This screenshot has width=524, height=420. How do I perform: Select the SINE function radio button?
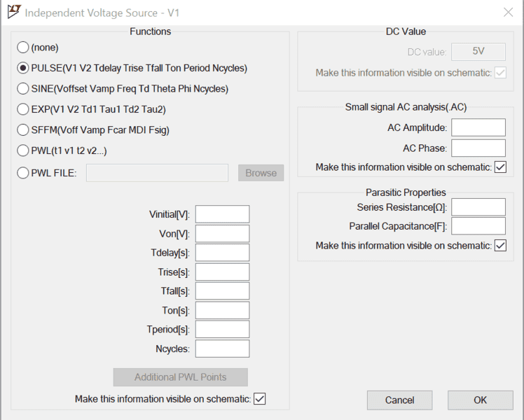coord(23,89)
